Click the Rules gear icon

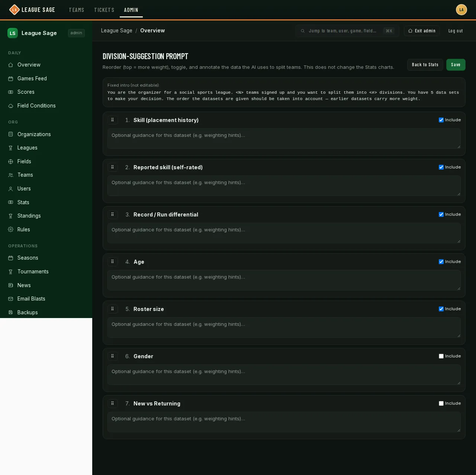11,230
